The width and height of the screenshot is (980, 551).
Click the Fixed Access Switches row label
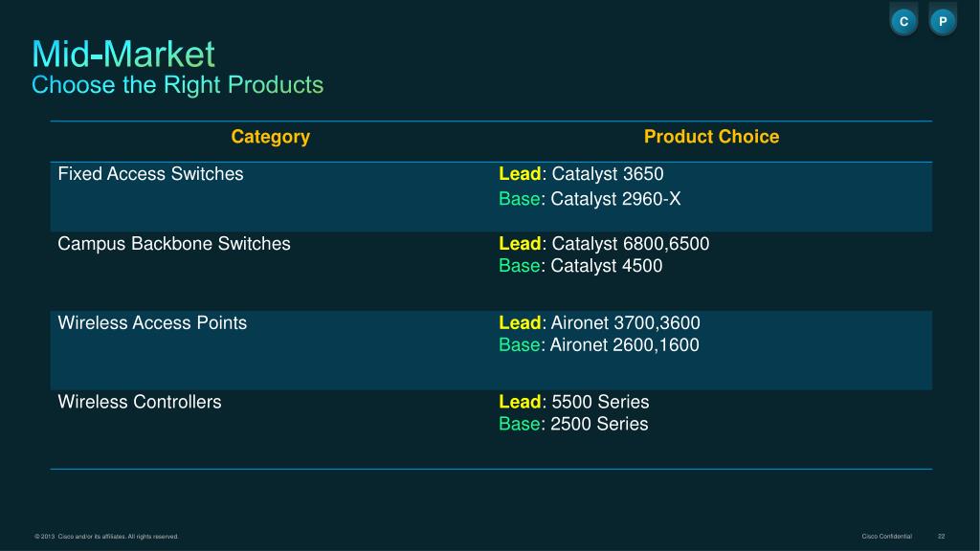pyautogui.click(x=150, y=174)
